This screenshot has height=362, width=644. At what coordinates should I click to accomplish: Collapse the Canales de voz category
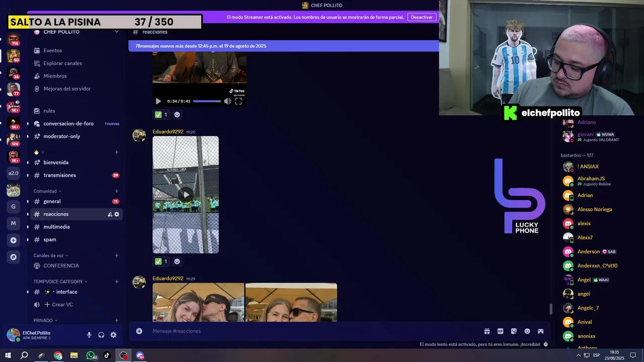tap(51, 255)
